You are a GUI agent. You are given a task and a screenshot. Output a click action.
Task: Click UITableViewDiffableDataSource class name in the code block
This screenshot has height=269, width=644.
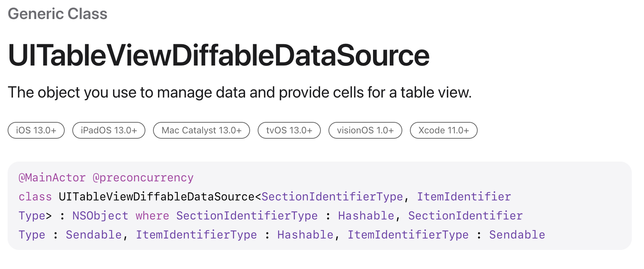click(x=156, y=197)
